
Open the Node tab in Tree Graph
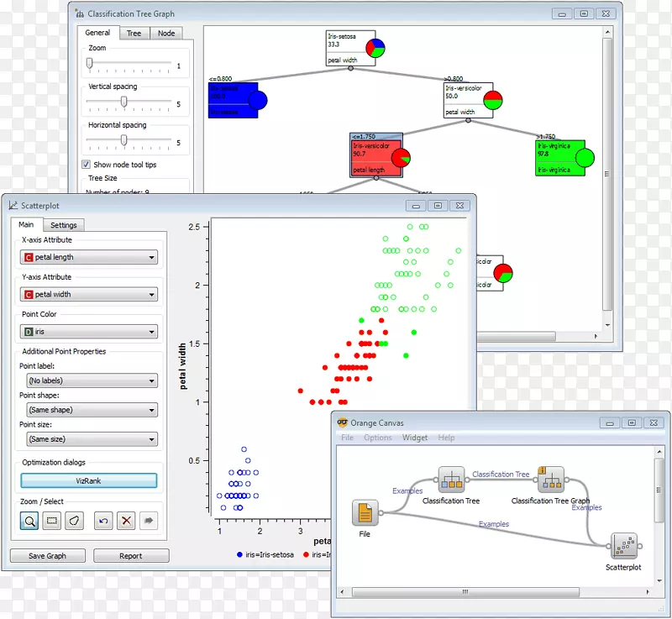click(x=166, y=33)
